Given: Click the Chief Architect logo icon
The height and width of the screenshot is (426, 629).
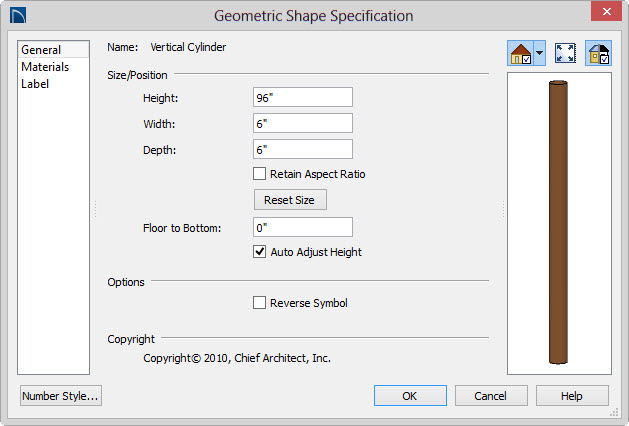Looking at the screenshot, I should point(18,16).
